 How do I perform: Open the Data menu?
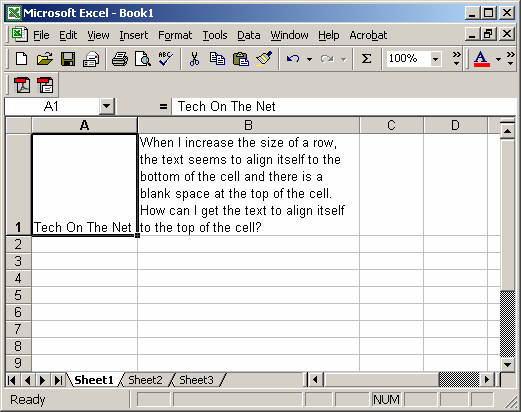(x=249, y=35)
